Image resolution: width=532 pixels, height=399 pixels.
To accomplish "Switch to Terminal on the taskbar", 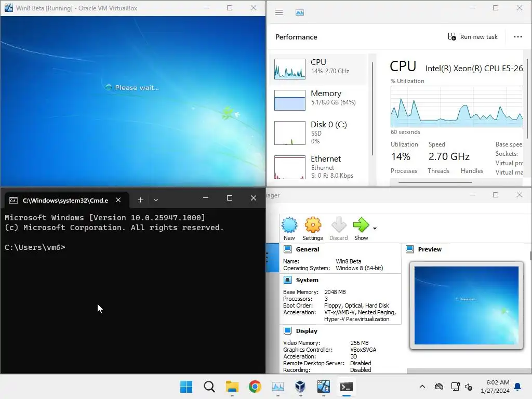I will [347, 387].
